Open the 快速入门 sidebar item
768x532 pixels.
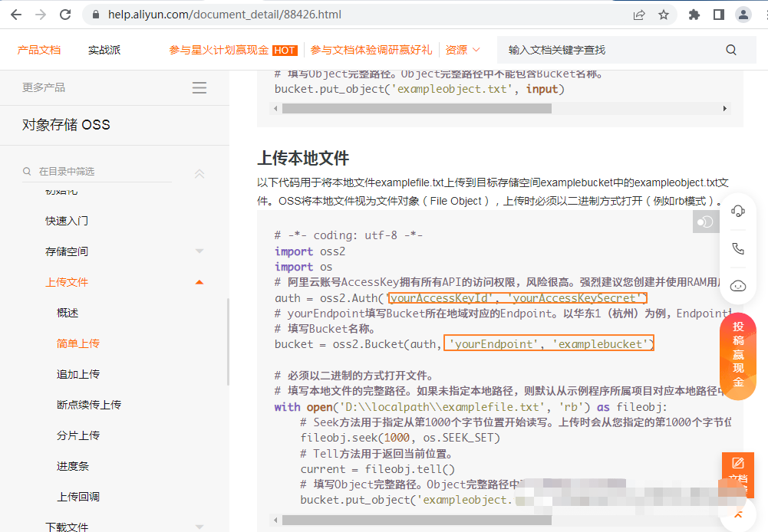(x=67, y=221)
